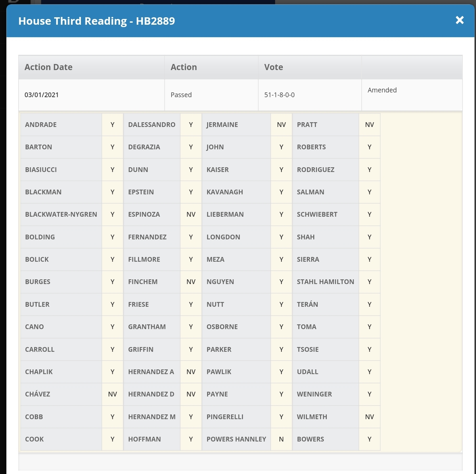Select the DEGRAZIA name cell
476x474 pixels.
[x=152, y=147]
